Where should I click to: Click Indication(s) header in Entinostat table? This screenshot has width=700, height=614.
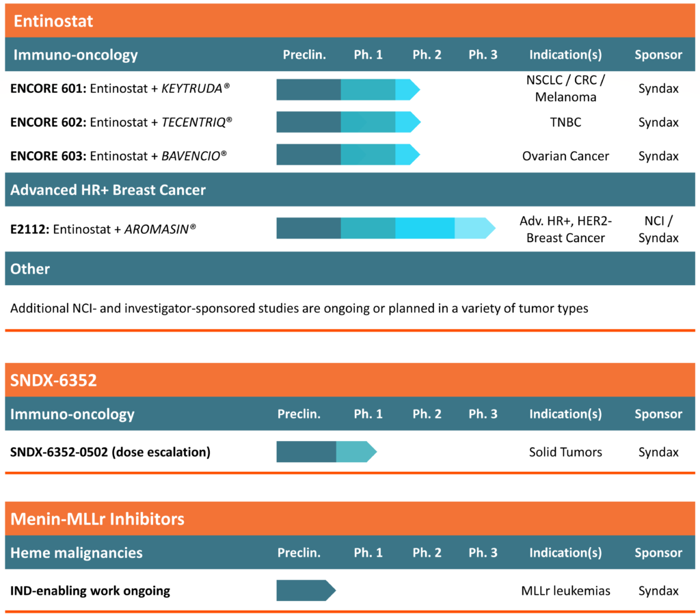coord(565,55)
